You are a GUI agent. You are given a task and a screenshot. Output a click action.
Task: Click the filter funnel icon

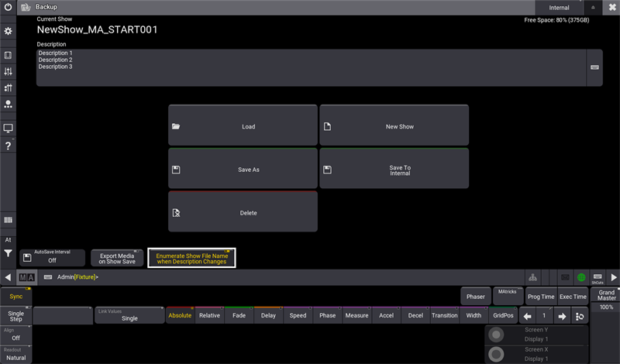coord(8,253)
